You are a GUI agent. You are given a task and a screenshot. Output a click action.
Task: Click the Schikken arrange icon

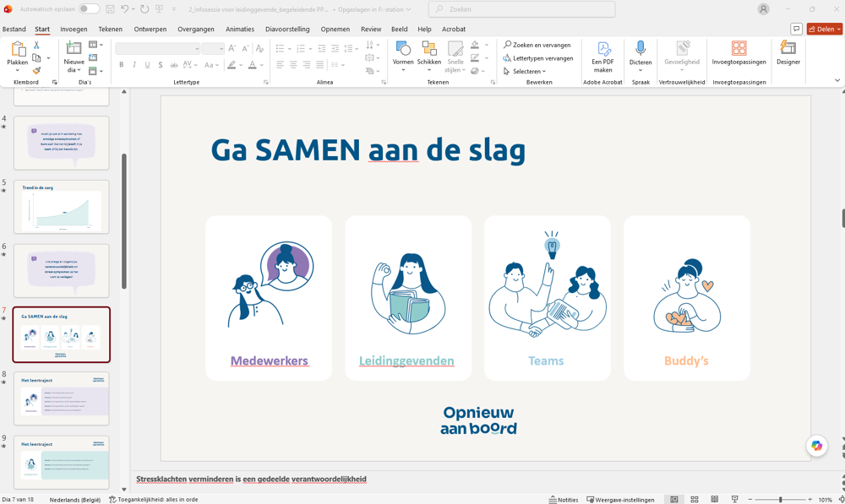429,48
